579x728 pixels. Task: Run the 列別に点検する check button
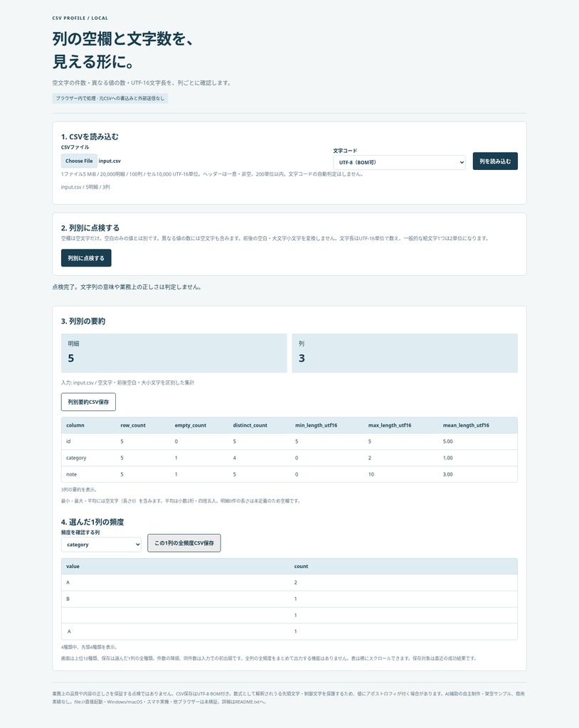[x=86, y=258]
